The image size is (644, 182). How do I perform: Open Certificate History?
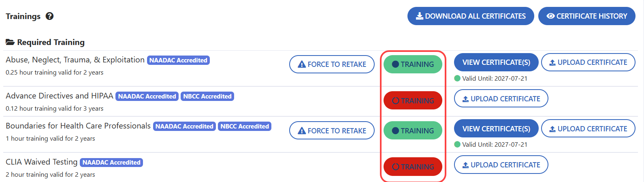click(x=586, y=16)
